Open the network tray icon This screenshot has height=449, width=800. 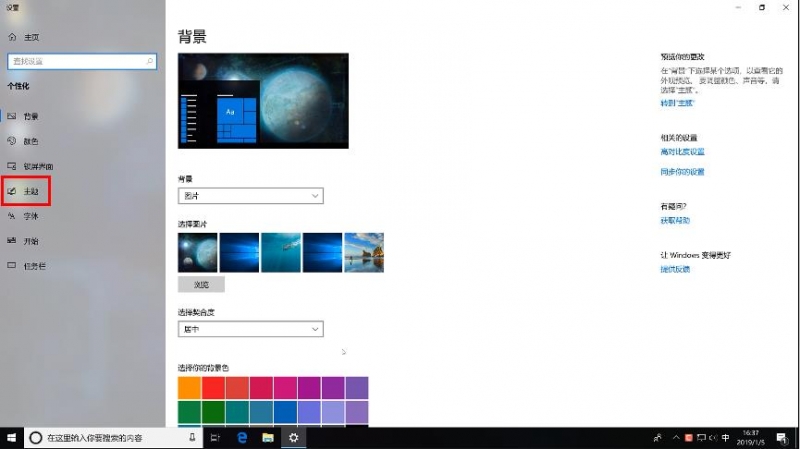pyautogui.click(x=701, y=438)
